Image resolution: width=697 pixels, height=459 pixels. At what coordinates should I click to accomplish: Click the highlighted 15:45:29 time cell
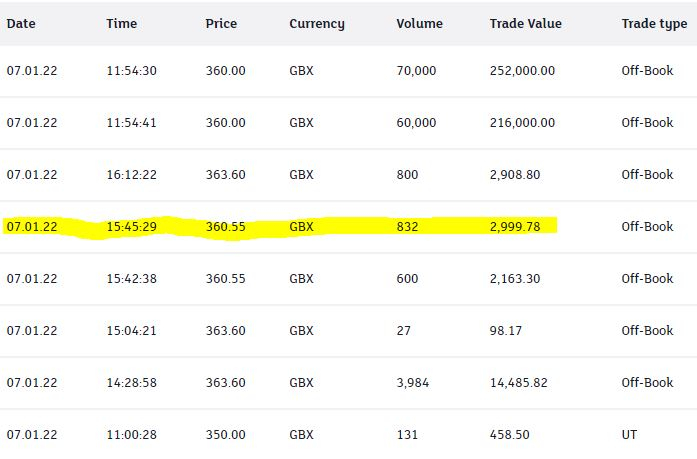coord(132,227)
